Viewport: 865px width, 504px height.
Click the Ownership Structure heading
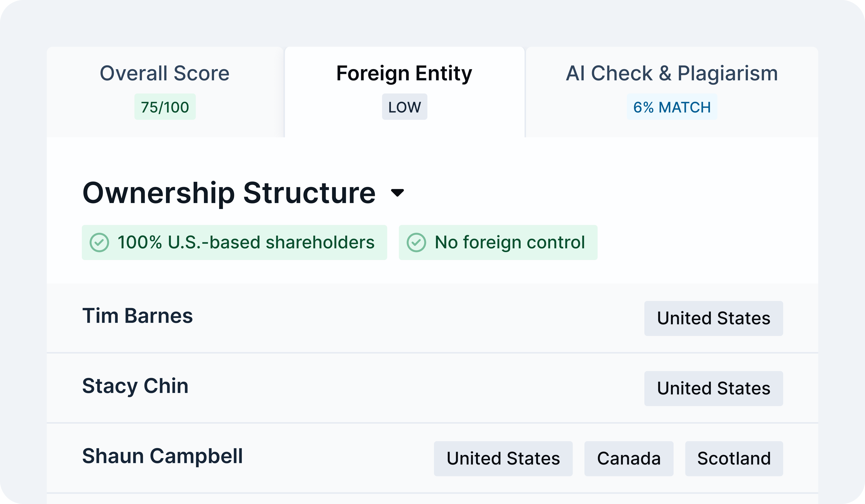pyautogui.click(x=229, y=193)
